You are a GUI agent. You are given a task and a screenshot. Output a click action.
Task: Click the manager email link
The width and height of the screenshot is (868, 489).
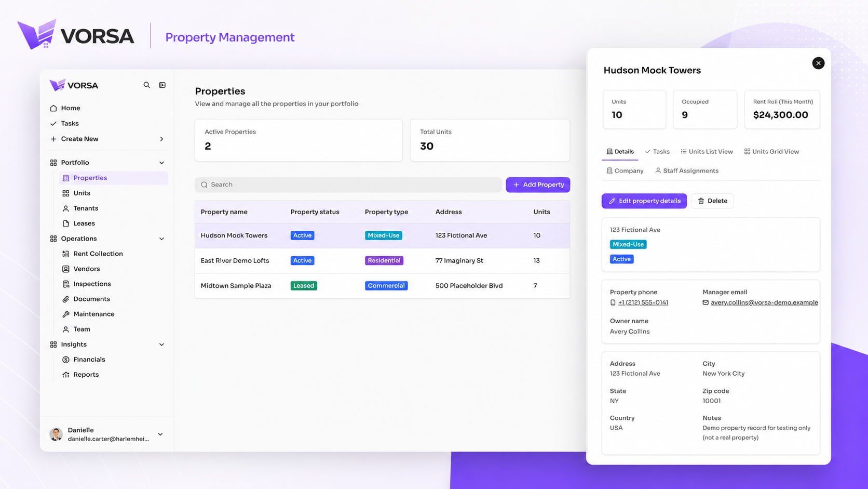point(764,302)
